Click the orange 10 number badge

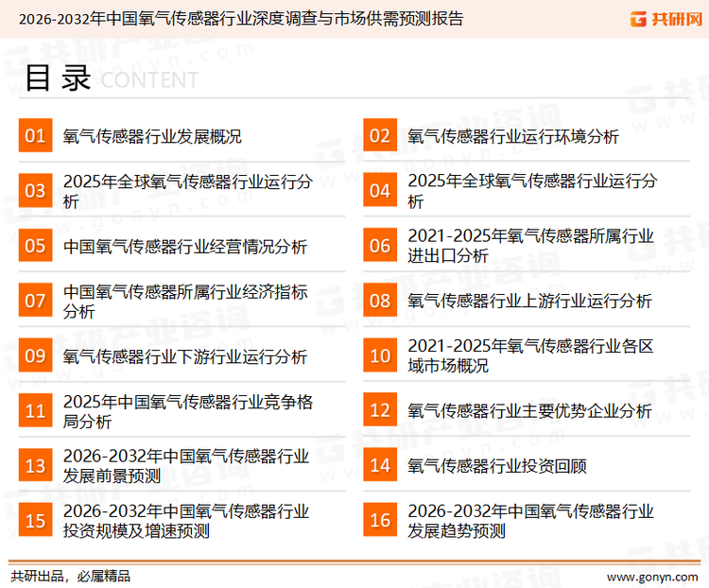click(x=380, y=355)
